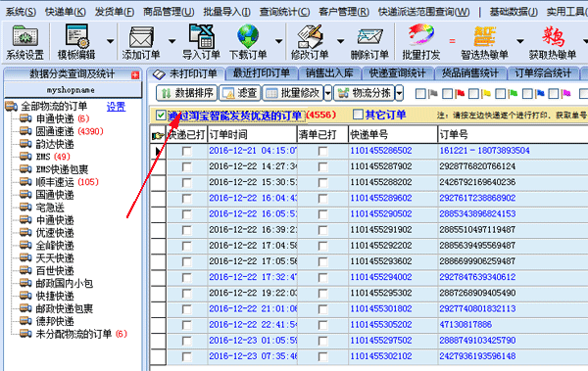Click the 滤查 filter button
Viewport: 588px width, 371px height.
tap(239, 93)
